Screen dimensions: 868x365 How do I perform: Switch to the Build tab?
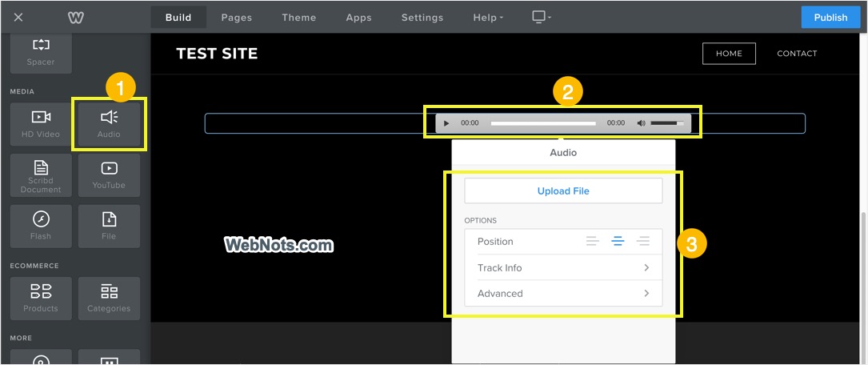coord(178,17)
